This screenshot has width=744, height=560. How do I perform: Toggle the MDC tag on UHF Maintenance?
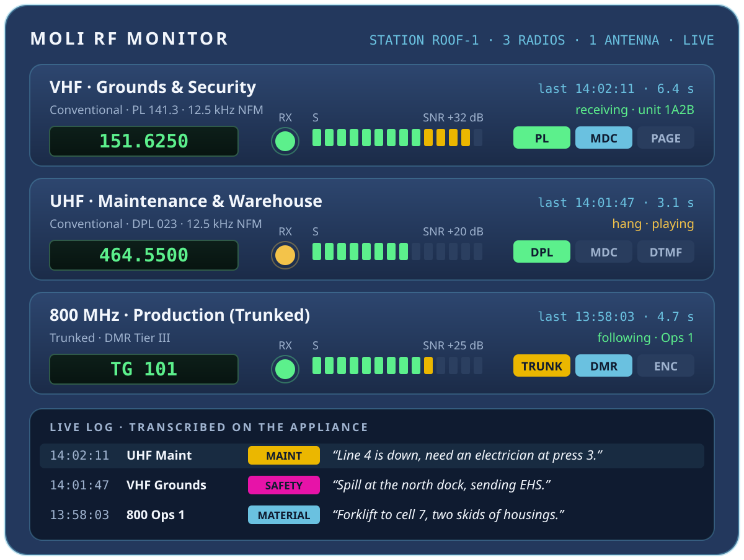604,252
